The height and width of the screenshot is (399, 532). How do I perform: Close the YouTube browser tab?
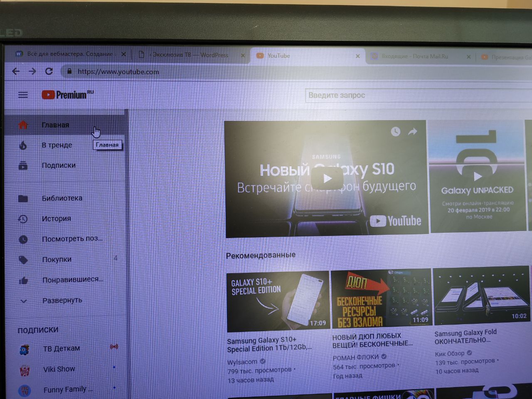(x=358, y=56)
